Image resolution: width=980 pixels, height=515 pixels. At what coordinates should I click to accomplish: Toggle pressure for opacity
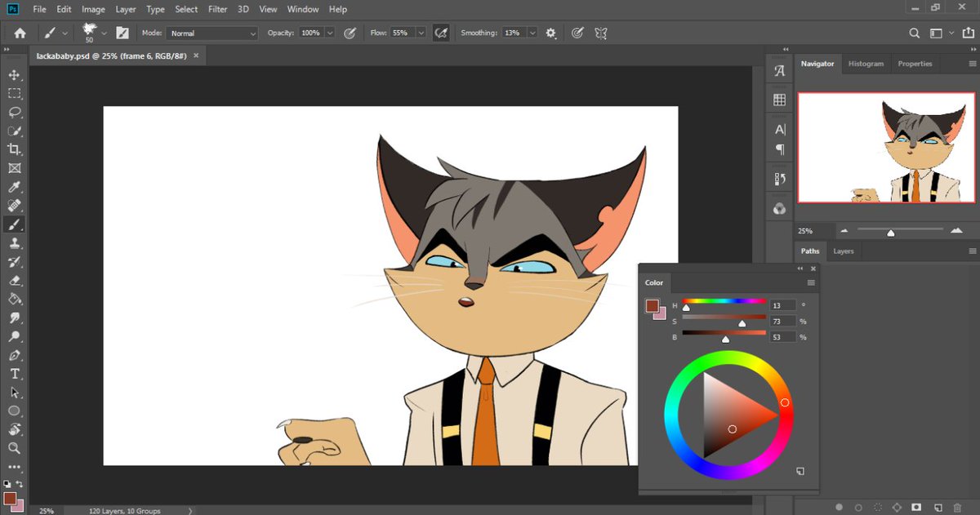pos(350,33)
